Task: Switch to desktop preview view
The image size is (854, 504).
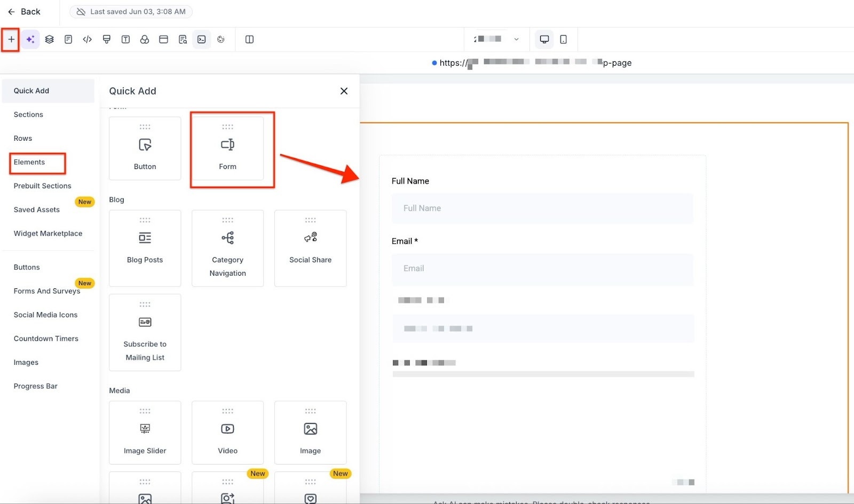Action: pos(544,39)
